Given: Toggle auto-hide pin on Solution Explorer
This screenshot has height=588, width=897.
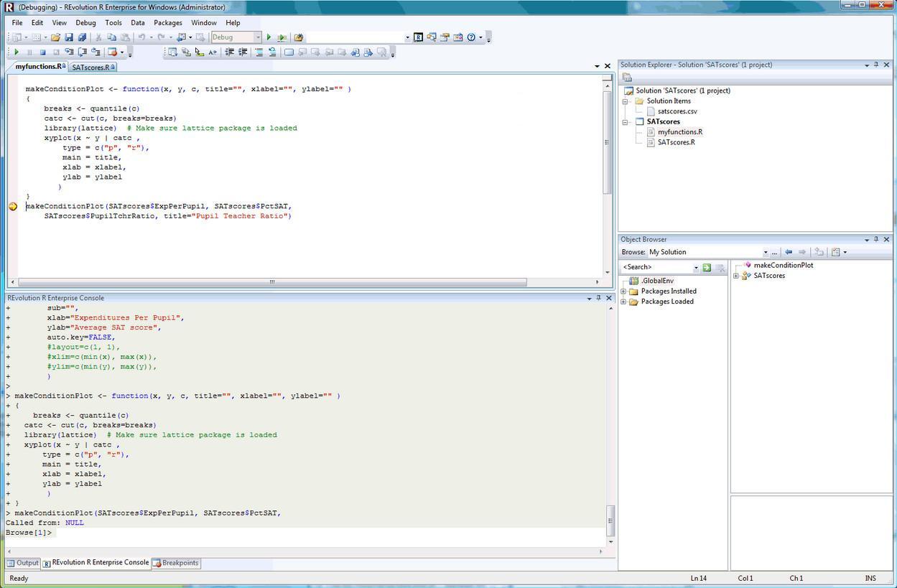Looking at the screenshot, I should (875, 66).
